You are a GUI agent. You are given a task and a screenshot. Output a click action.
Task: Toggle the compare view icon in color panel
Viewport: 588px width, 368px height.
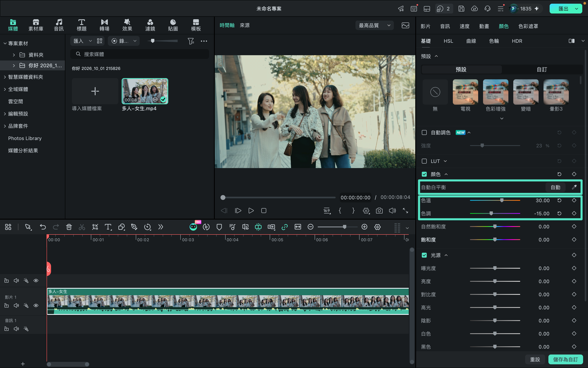point(571,41)
